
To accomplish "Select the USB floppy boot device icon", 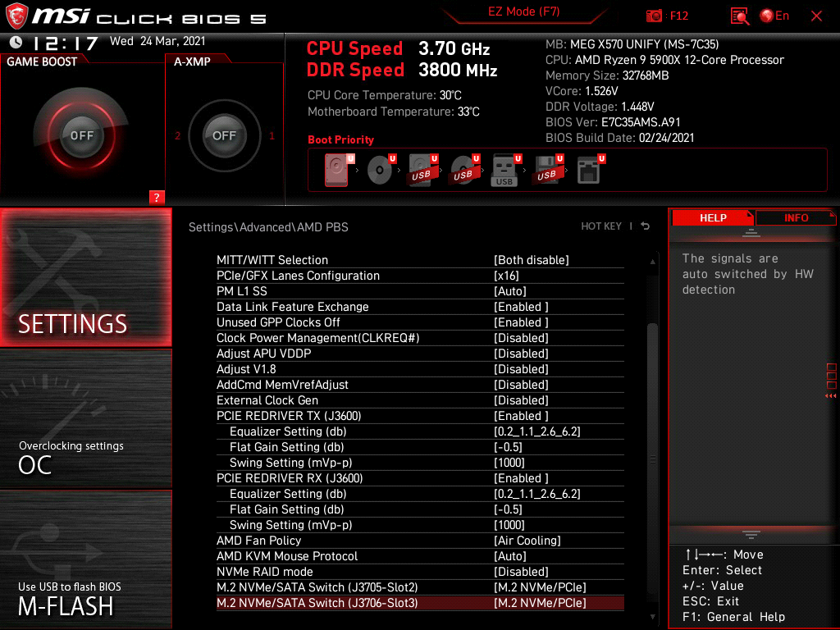I will 547,170.
